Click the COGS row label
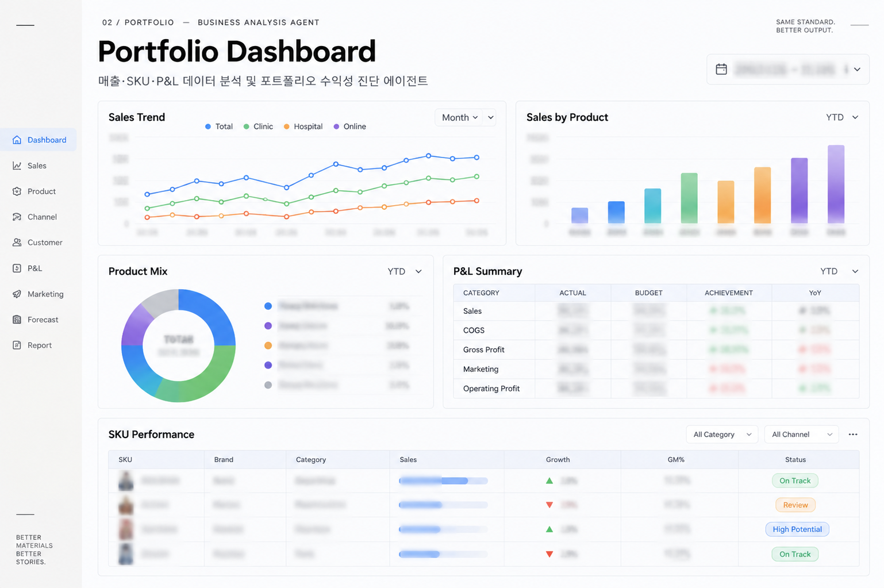884x588 pixels. click(474, 330)
